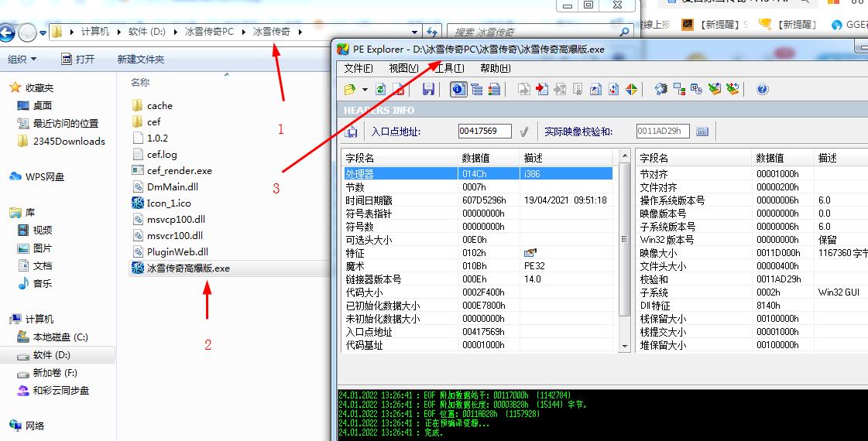Expand the 组织 dropdown menu
This screenshot has width=868, height=441.
coord(22,59)
